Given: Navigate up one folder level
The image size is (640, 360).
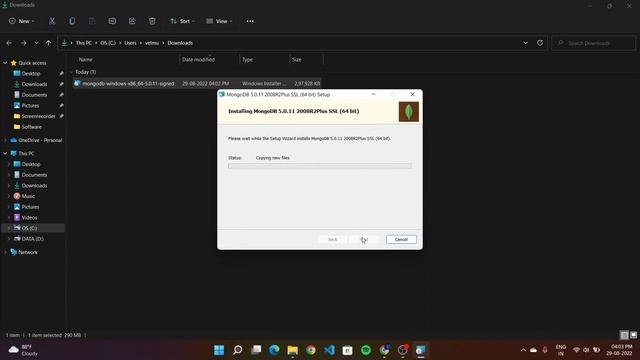Looking at the screenshot, I should [49, 43].
